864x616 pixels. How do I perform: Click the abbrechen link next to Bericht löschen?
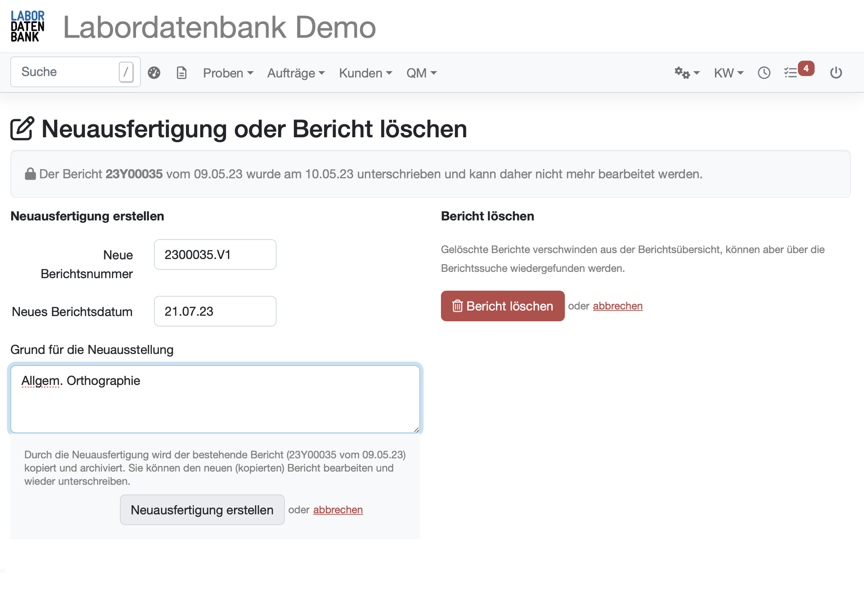coord(617,306)
